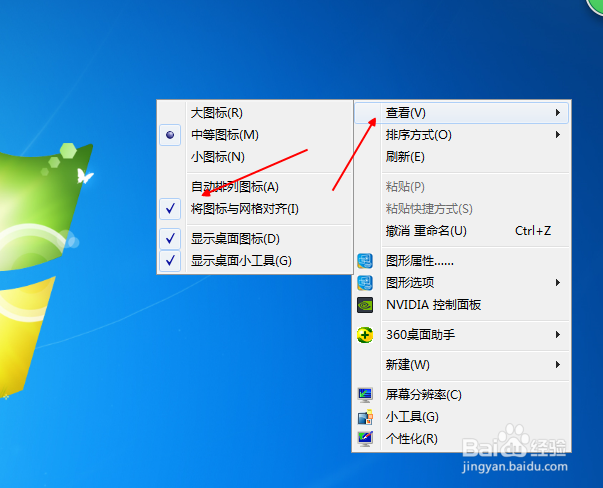The height and width of the screenshot is (488, 603).
Task: Expand the 排序方式(O) submenu arrow
Action: pos(558,135)
